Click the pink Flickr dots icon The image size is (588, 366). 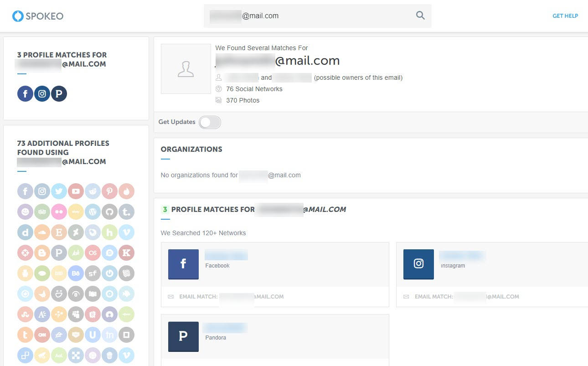pos(59,212)
